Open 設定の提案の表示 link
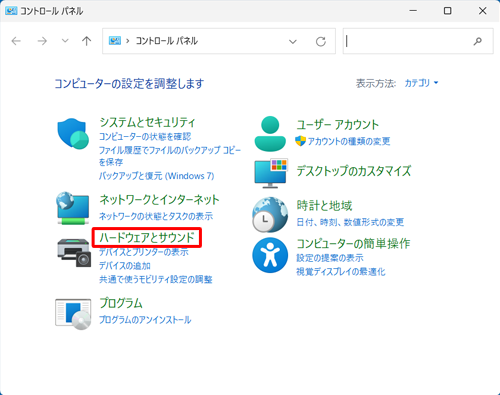The width and height of the screenshot is (500, 395). tap(330, 258)
